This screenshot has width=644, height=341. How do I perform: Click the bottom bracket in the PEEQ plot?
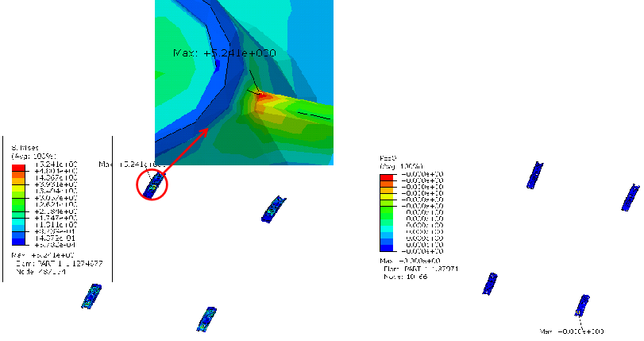[584, 304]
